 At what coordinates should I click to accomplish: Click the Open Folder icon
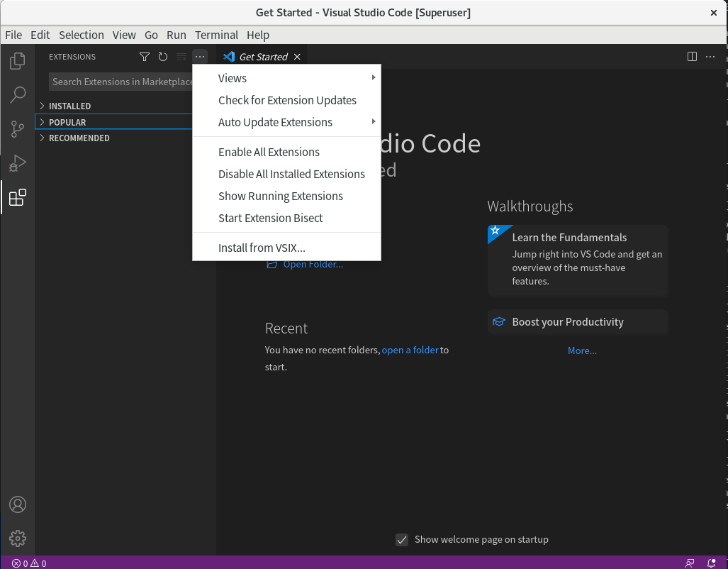point(271,264)
